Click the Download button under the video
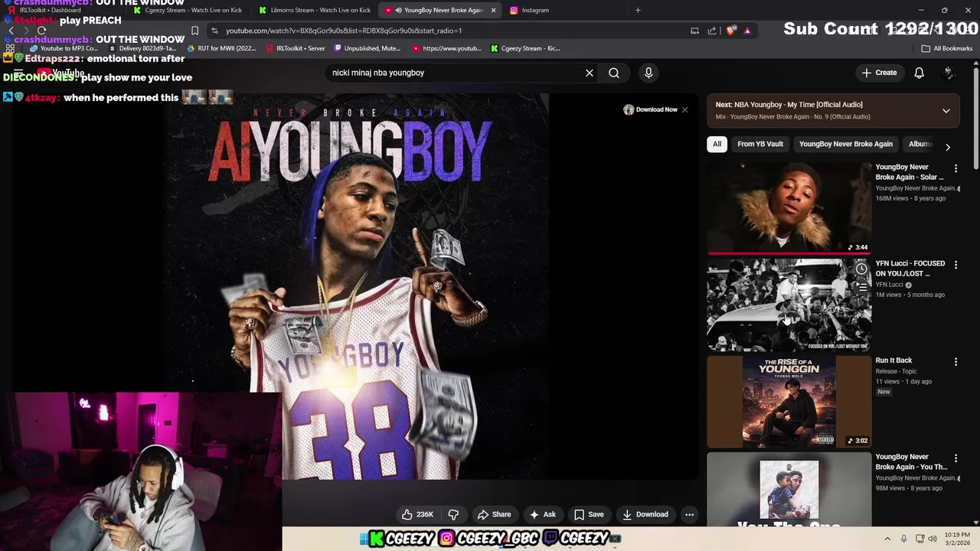The width and height of the screenshot is (980, 551). coord(645,514)
